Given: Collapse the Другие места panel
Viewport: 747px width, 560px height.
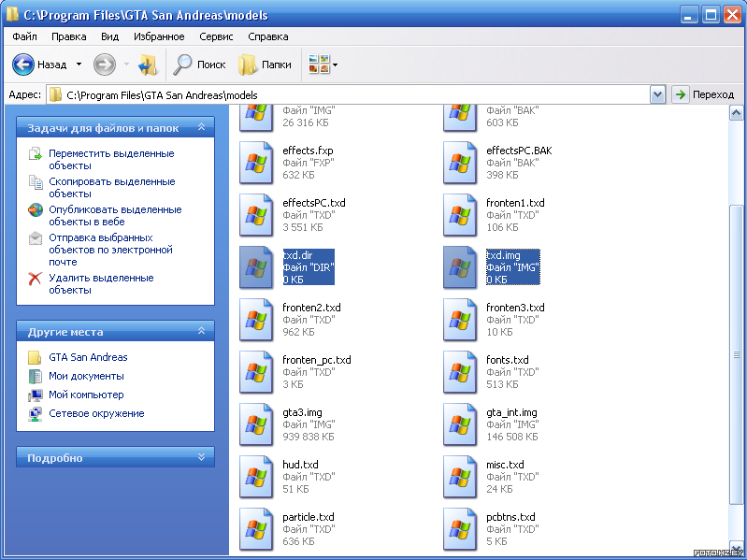Looking at the screenshot, I should pyautogui.click(x=202, y=331).
